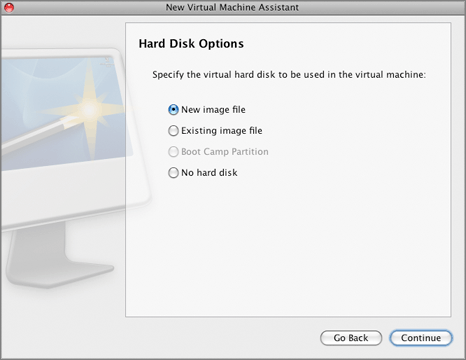Click the New image file label text
466x360 pixels.
tap(213, 110)
